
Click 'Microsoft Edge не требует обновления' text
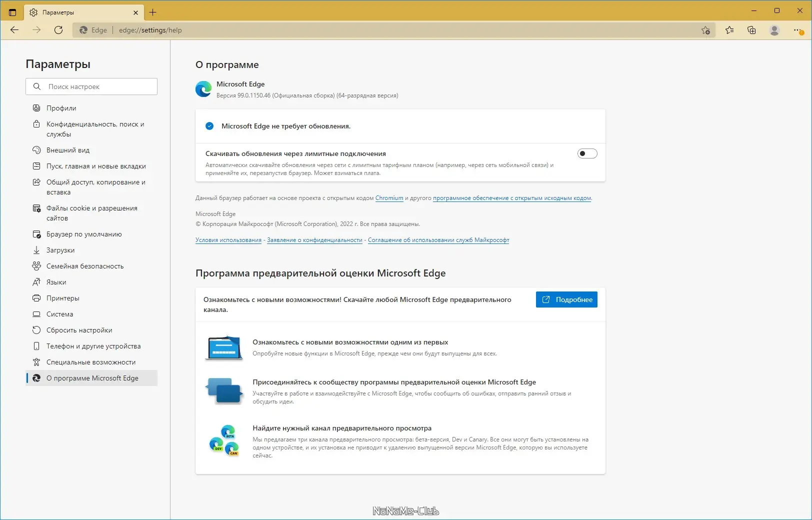tap(286, 126)
